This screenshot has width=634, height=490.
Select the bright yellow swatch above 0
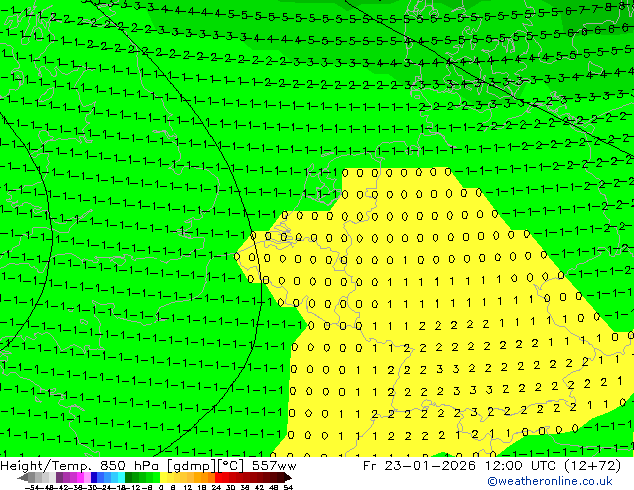(x=164, y=477)
